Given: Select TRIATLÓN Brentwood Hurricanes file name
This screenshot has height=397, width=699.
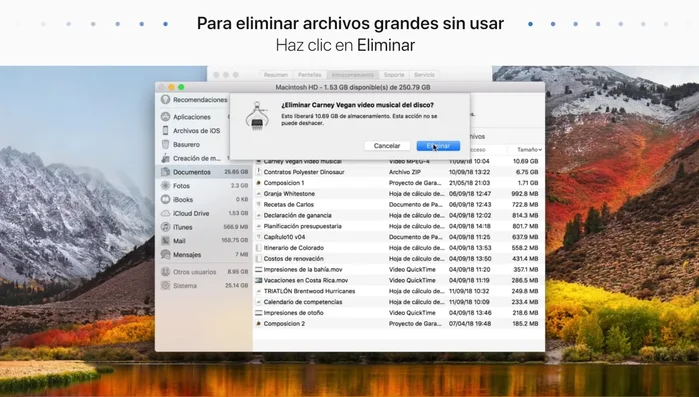Looking at the screenshot, I should point(309,291).
